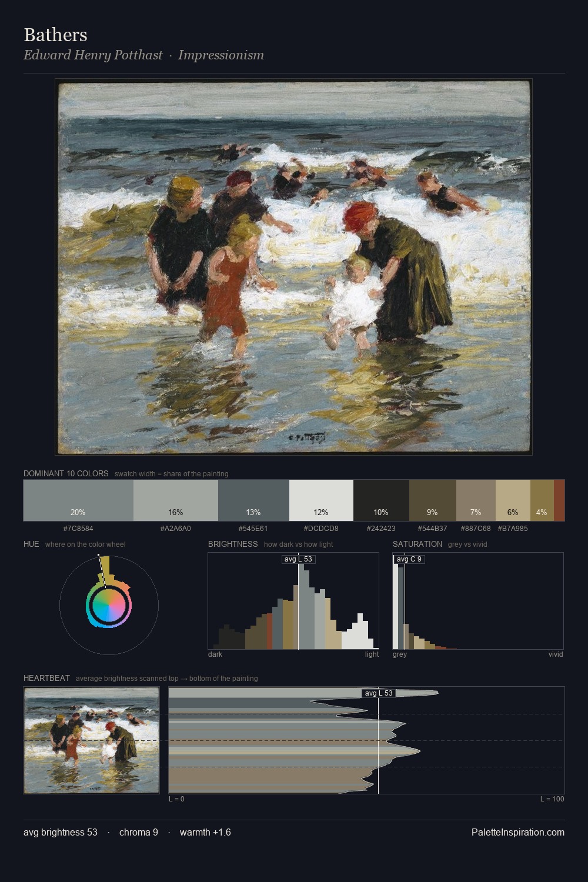Click the hex code #544B37 label
The height and width of the screenshot is (882, 588).
tap(432, 528)
